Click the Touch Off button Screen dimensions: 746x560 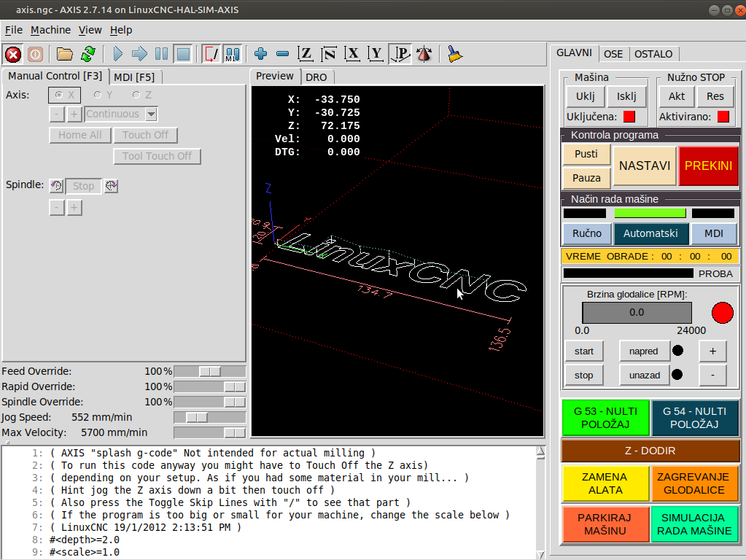145,135
